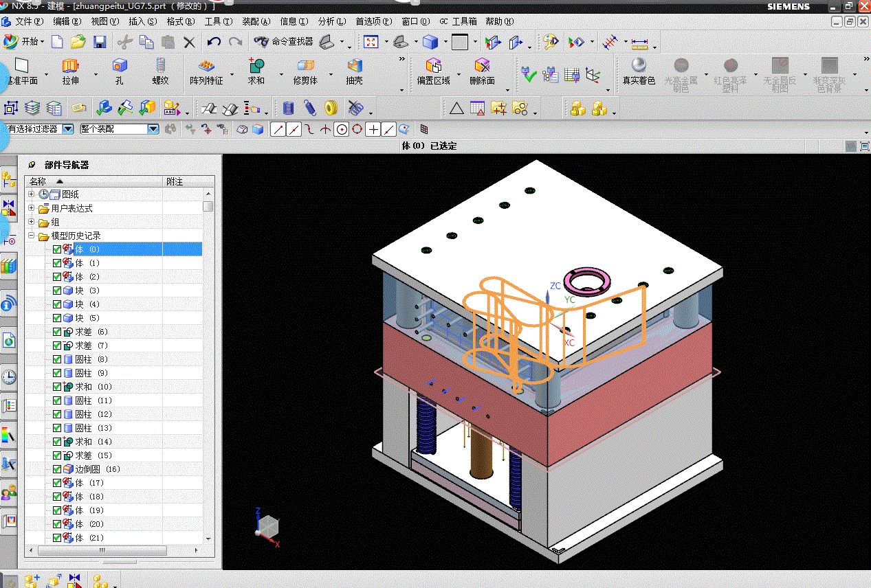Expand the 图纸 tree node
The height and width of the screenshot is (588, 871).
click(x=32, y=194)
